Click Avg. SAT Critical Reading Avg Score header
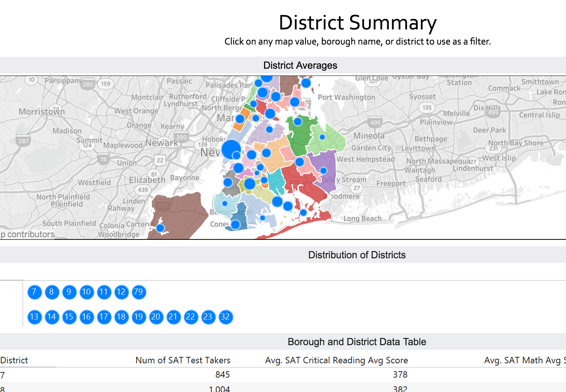The width and height of the screenshot is (566, 392). pyautogui.click(x=336, y=360)
